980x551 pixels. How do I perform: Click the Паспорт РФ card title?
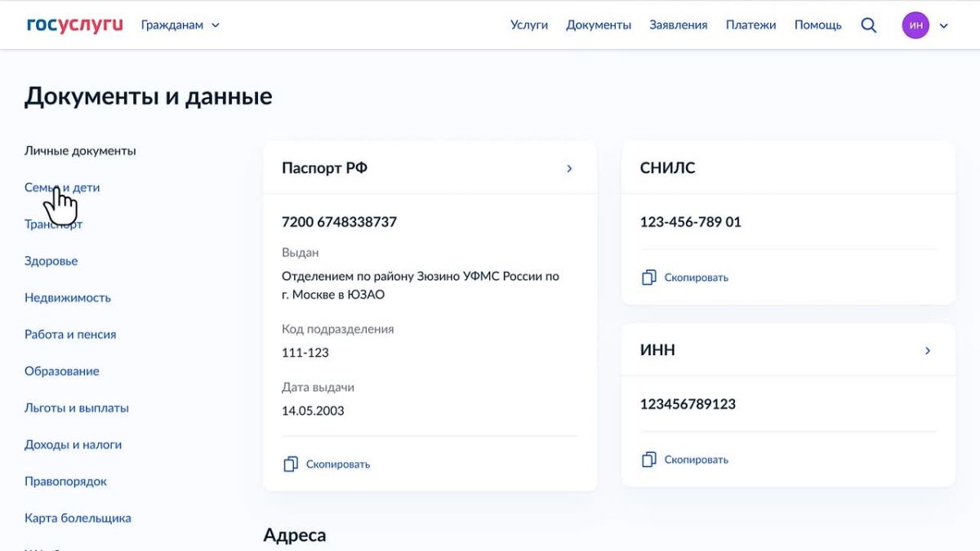[x=324, y=168]
